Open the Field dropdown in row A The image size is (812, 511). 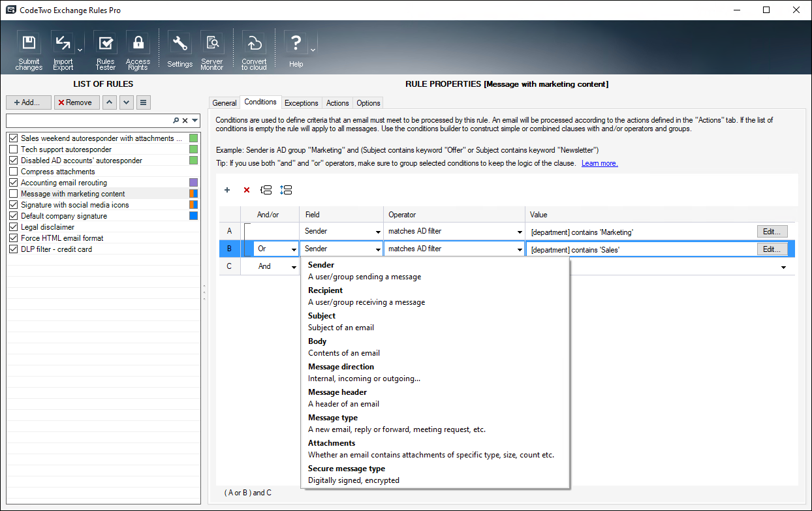click(x=378, y=232)
